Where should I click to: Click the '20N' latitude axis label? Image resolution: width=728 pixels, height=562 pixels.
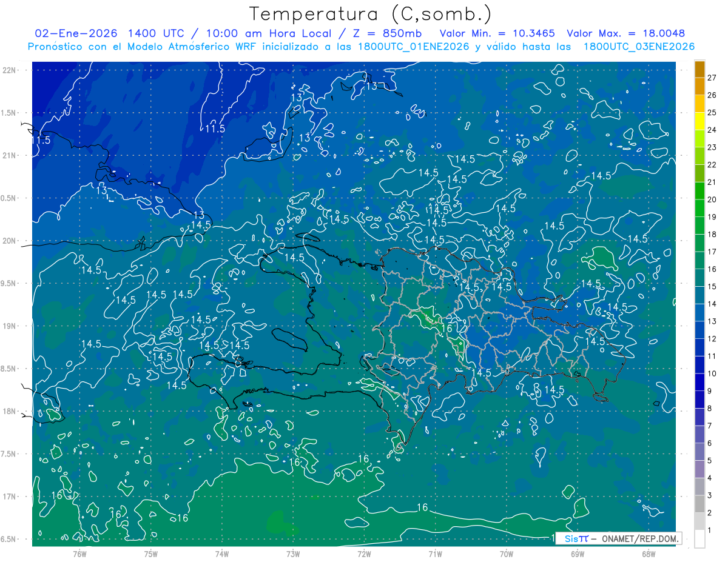pos(9,241)
